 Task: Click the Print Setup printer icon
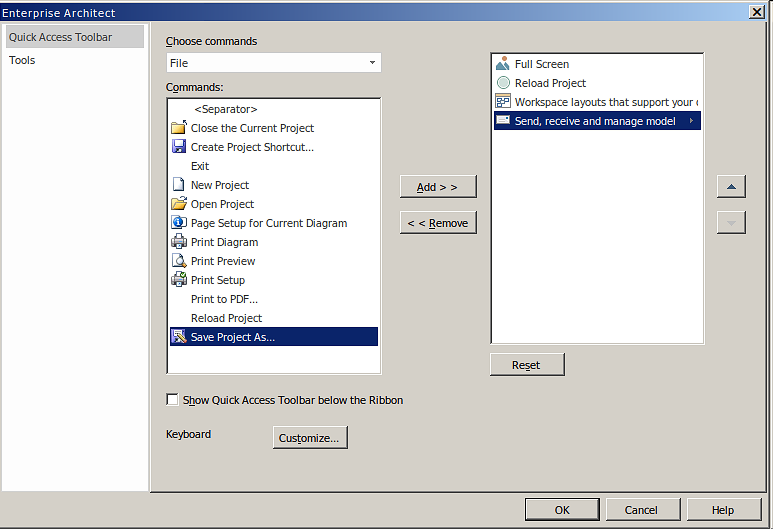point(179,280)
